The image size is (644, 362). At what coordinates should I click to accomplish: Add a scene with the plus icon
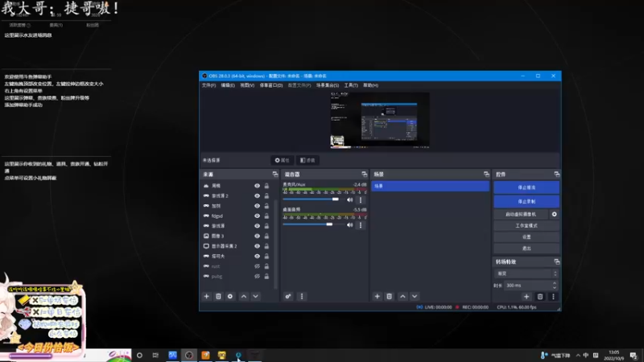point(377,296)
